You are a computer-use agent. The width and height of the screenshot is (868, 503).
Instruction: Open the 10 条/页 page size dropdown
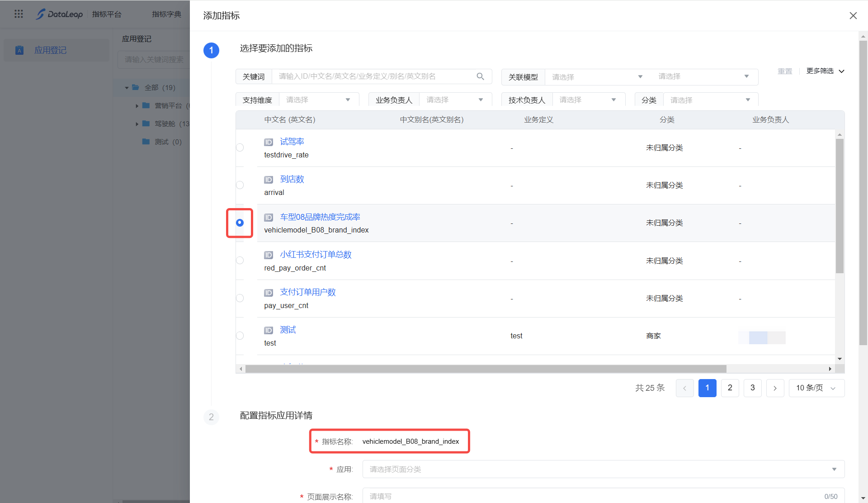click(x=816, y=388)
